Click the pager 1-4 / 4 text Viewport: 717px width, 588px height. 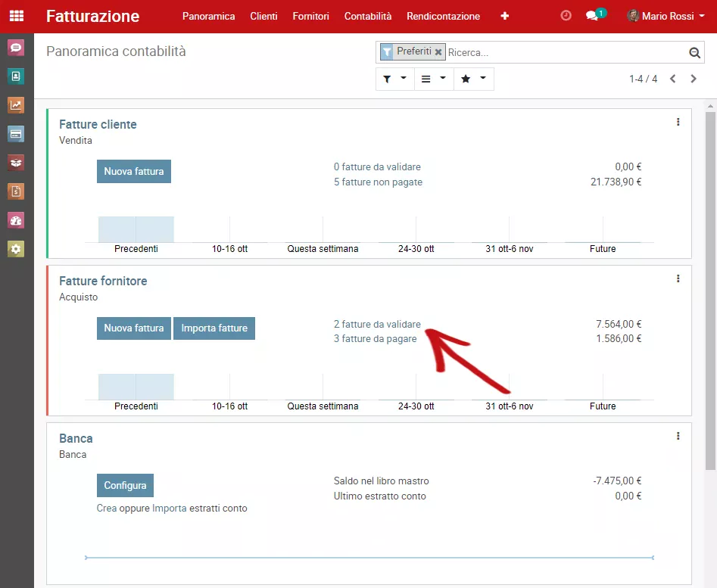pos(644,79)
